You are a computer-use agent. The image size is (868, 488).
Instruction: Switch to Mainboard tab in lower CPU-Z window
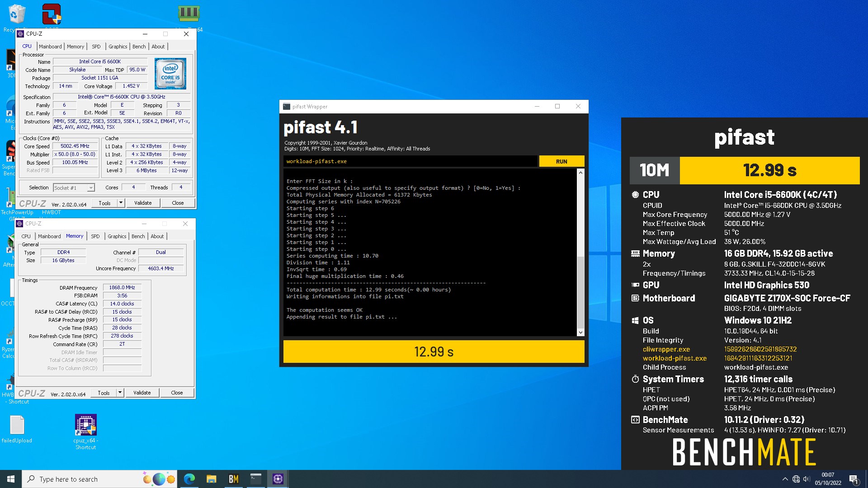point(49,236)
